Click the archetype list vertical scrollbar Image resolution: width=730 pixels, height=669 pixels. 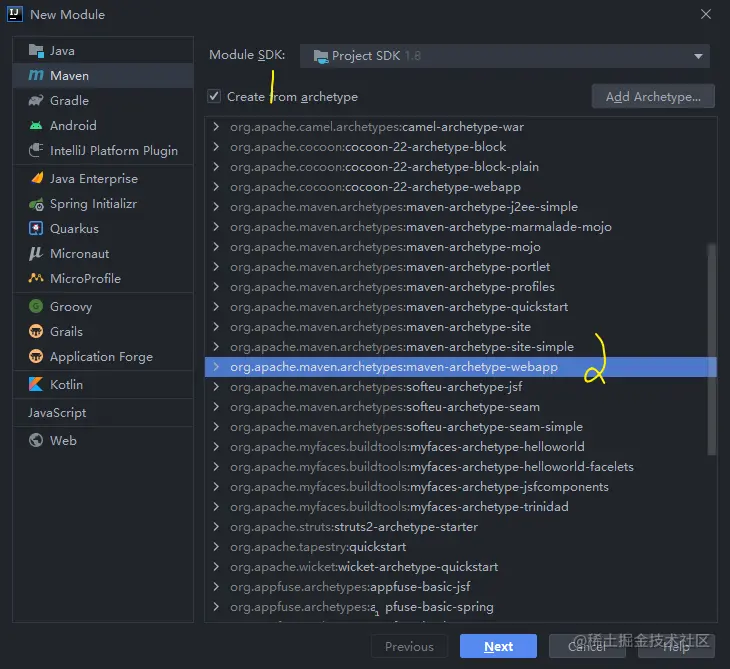(711, 349)
